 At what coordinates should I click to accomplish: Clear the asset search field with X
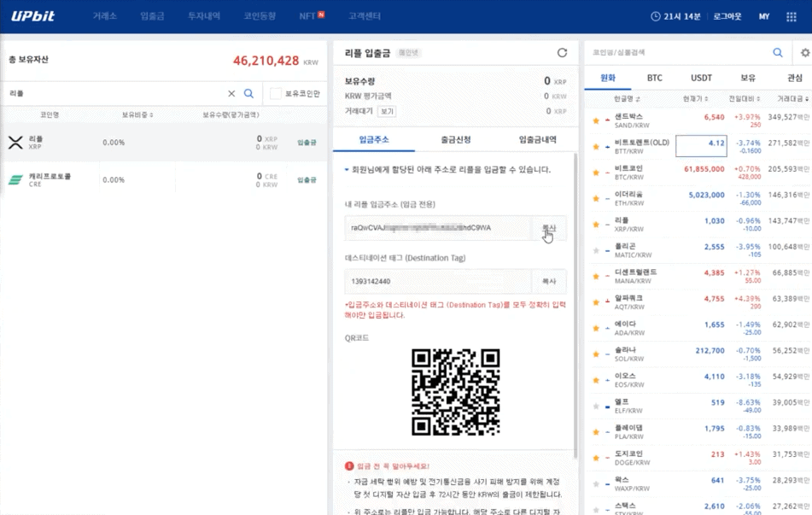click(x=231, y=93)
